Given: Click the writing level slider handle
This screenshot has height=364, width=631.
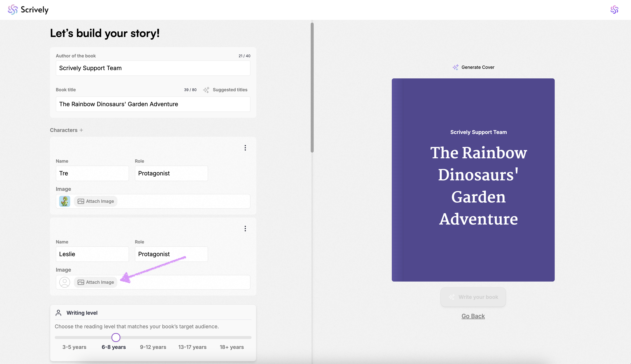Looking at the screenshot, I should (x=116, y=338).
